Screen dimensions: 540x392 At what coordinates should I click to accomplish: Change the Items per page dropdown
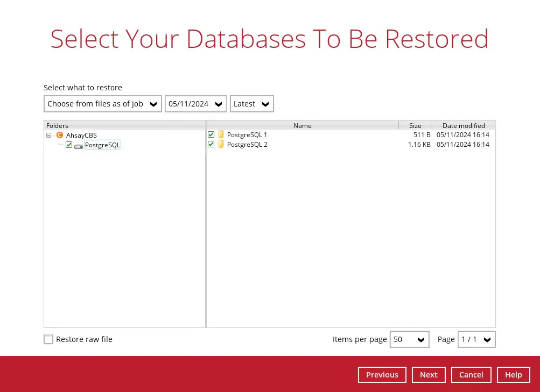coord(409,339)
